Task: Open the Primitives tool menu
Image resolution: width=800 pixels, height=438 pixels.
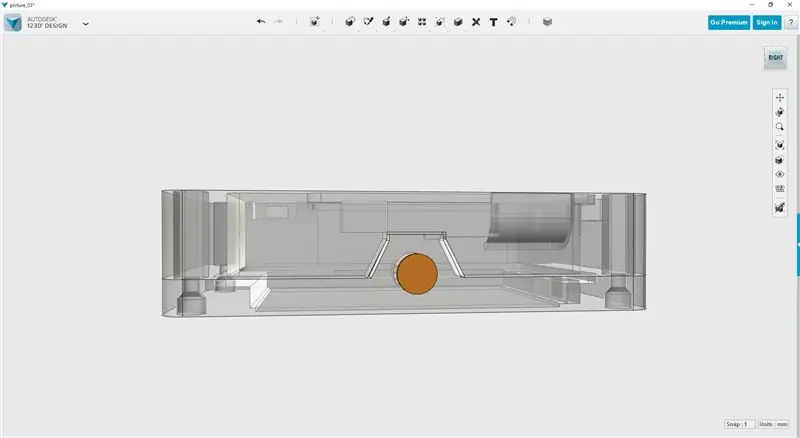Action: [x=350, y=21]
